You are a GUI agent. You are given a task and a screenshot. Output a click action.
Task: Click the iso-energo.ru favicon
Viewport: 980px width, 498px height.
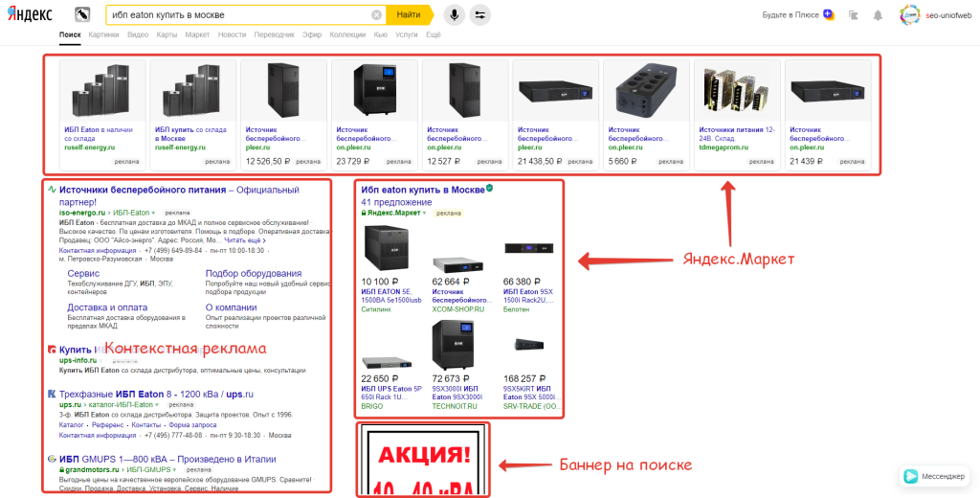[52, 190]
